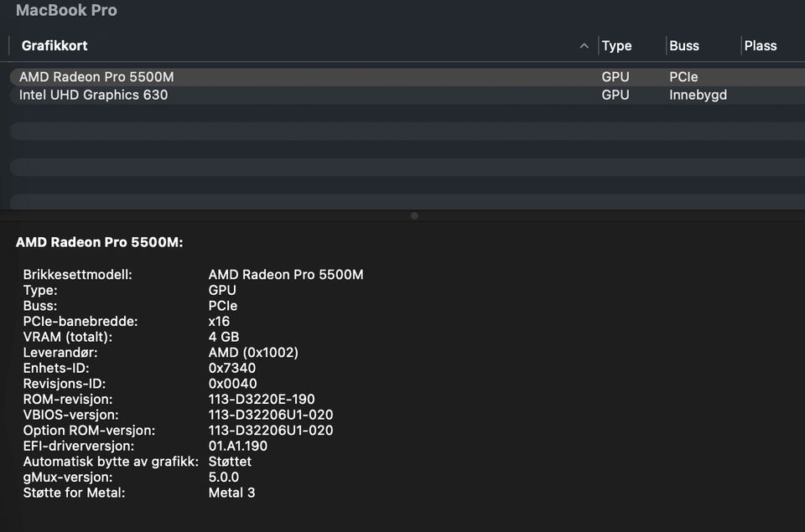Click the EFI-driverversjon value 01.A1.190
This screenshot has width=805, height=532.
point(238,447)
